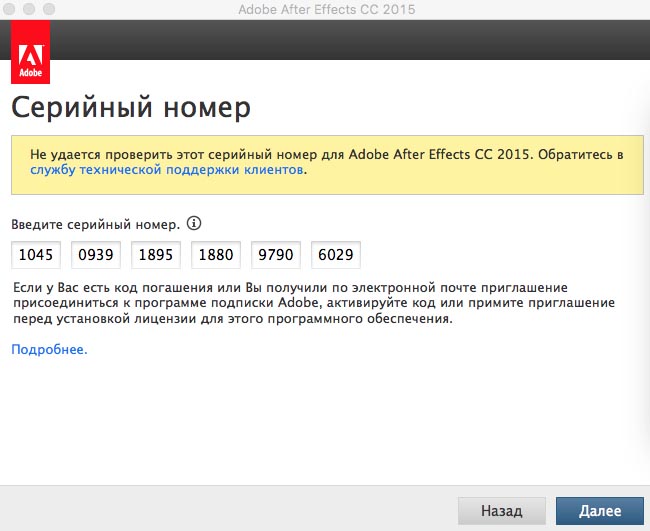Click the Если у Вас есть код paragraph
The width and height of the screenshot is (650, 531).
[314, 303]
